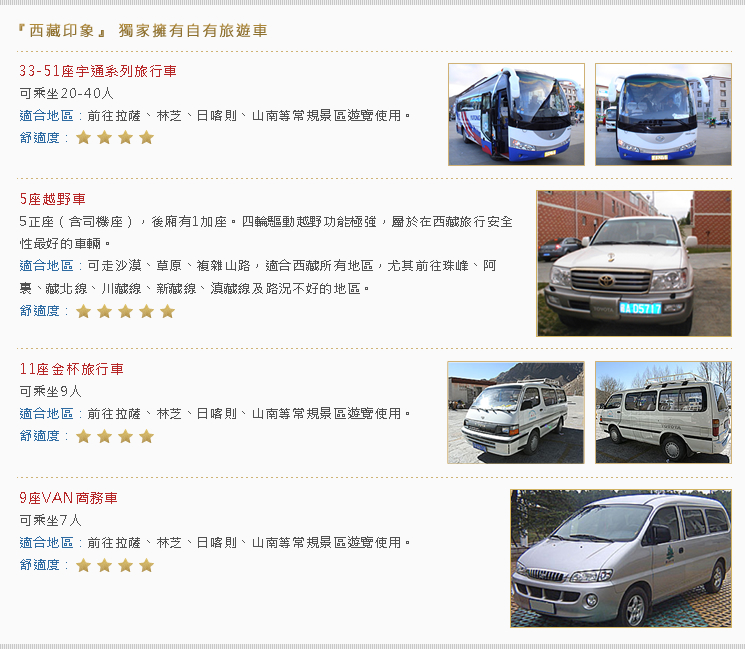Click the first star of VAN商務車 rating
Screen dimensions: 745x649
[x=84, y=565]
